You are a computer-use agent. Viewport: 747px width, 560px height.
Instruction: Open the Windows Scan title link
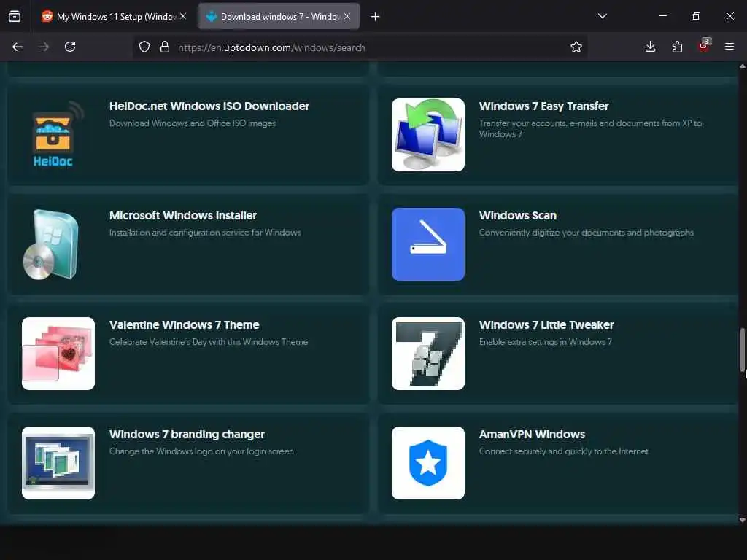tap(517, 216)
